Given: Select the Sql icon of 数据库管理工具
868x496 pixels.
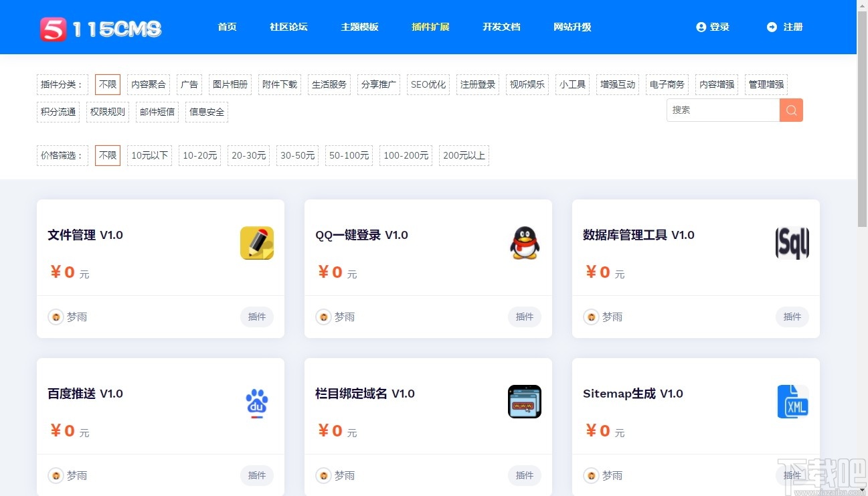Looking at the screenshot, I should pyautogui.click(x=792, y=243).
